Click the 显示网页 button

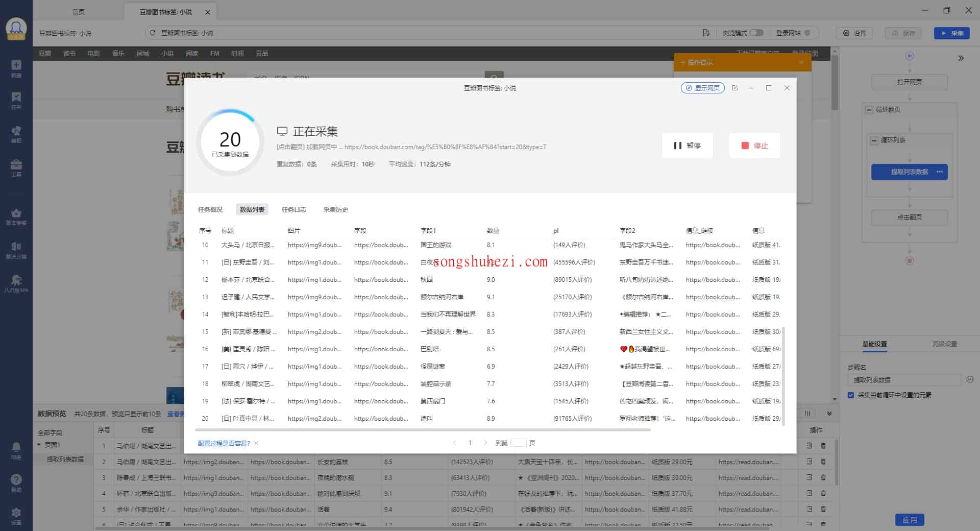(703, 88)
